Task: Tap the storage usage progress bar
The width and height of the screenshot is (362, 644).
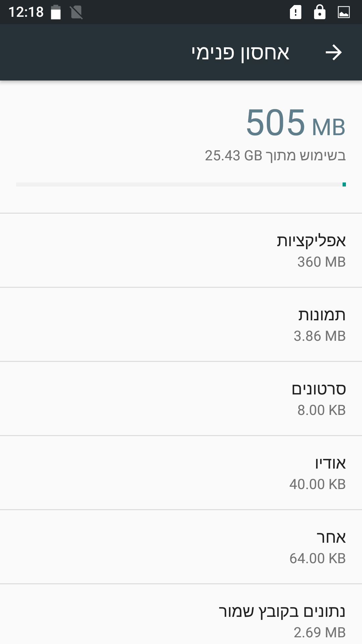Action: pyautogui.click(x=181, y=184)
